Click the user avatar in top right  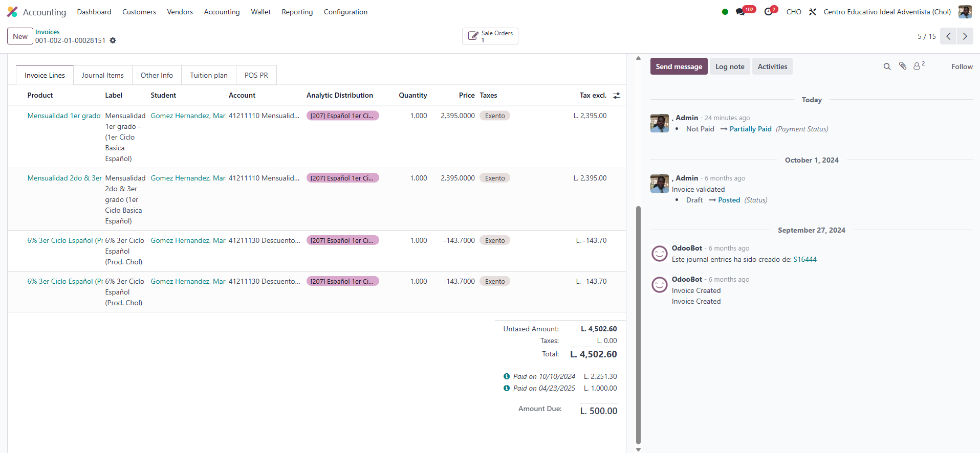pyautogui.click(x=965, y=12)
